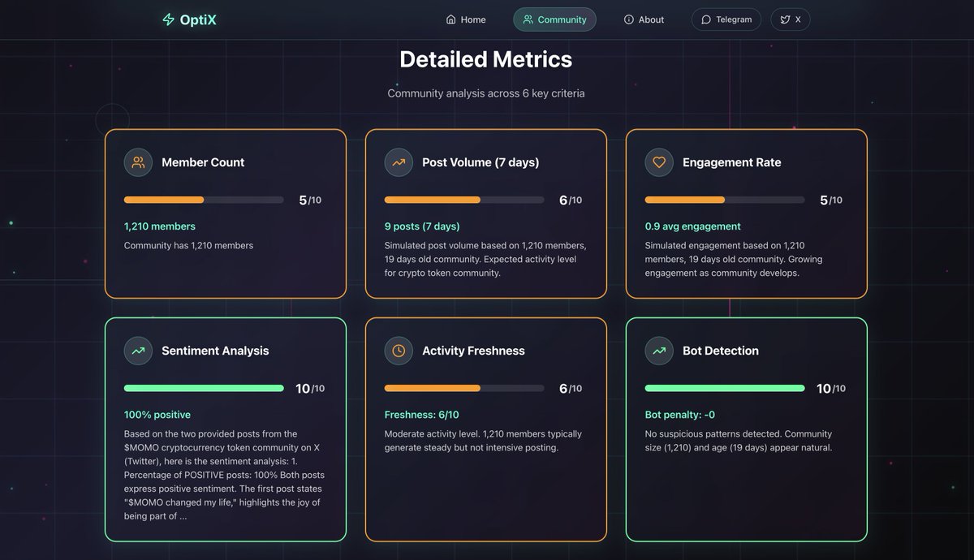Screen dimensions: 974x560
Task: Click the Member Count progress bar
Action: click(204, 200)
